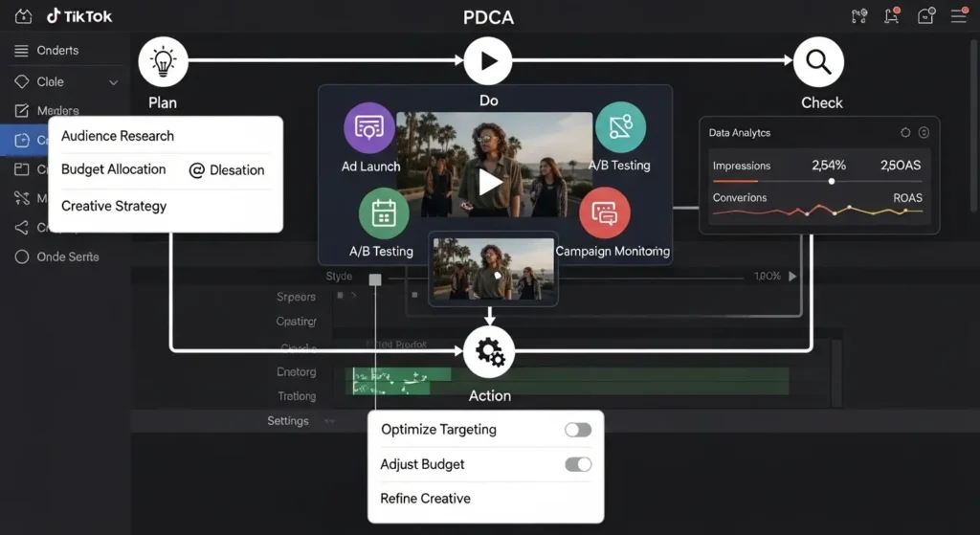Play the main video preview
Screen dimensions: 980x535
pyautogui.click(x=490, y=182)
